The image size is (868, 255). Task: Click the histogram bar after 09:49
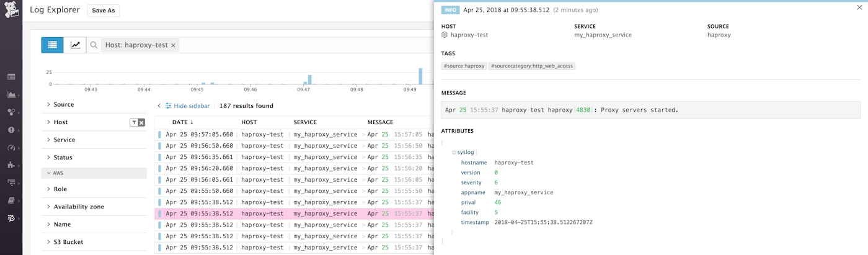pyautogui.click(x=420, y=76)
